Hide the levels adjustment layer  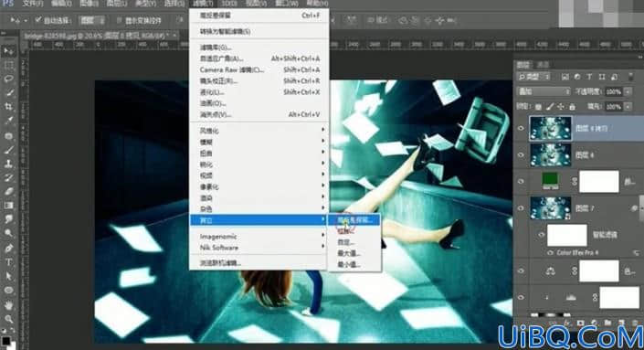521,297
